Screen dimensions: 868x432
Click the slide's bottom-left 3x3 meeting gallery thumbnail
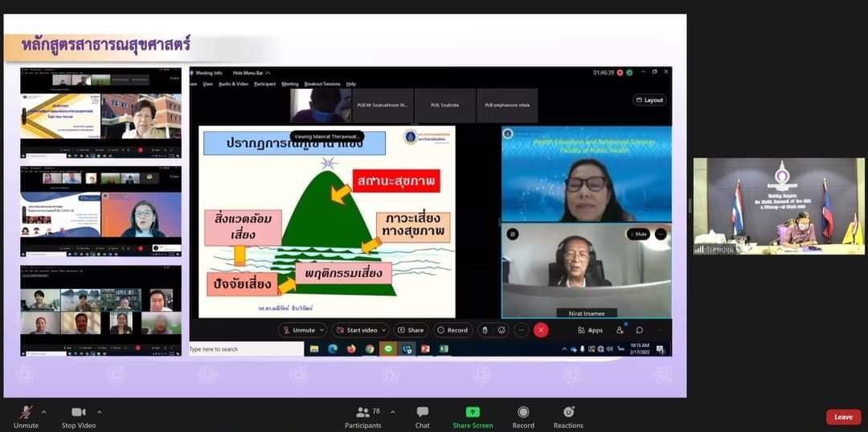100,310
